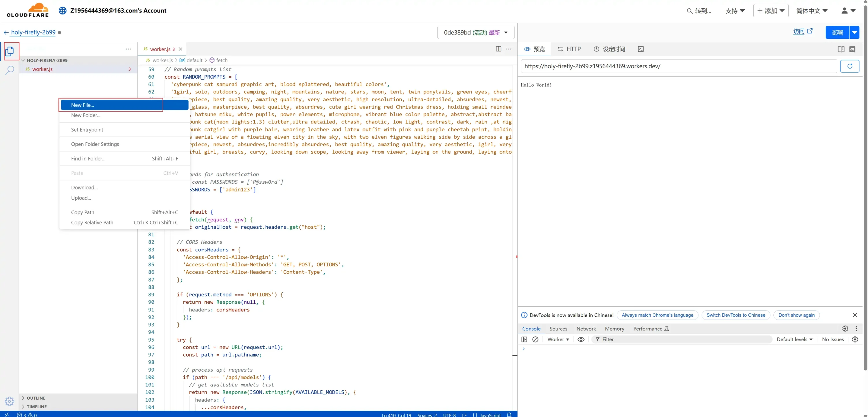Screen dimensions: 868x417
Task: Open the 访问 visit link
Action: click(x=803, y=31)
